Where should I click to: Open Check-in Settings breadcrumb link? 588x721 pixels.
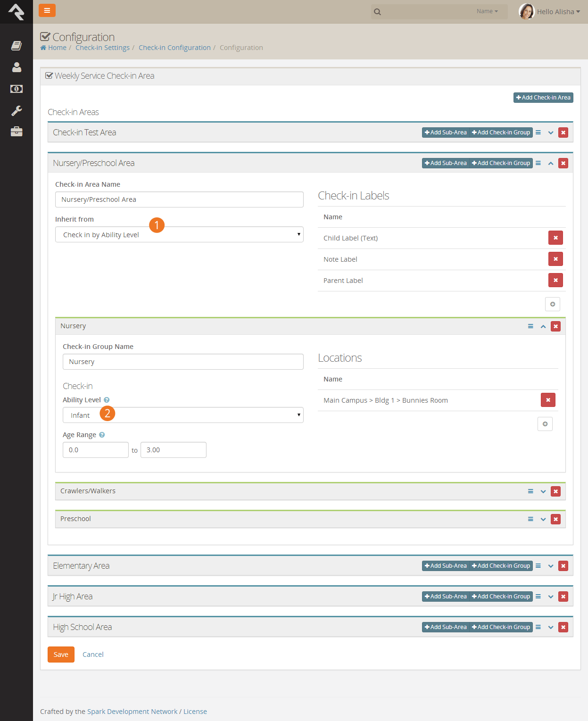tap(102, 48)
